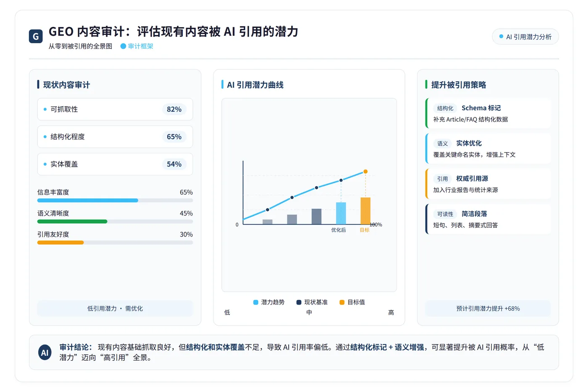
Task: Click the 54% score badge
Action: (x=174, y=164)
